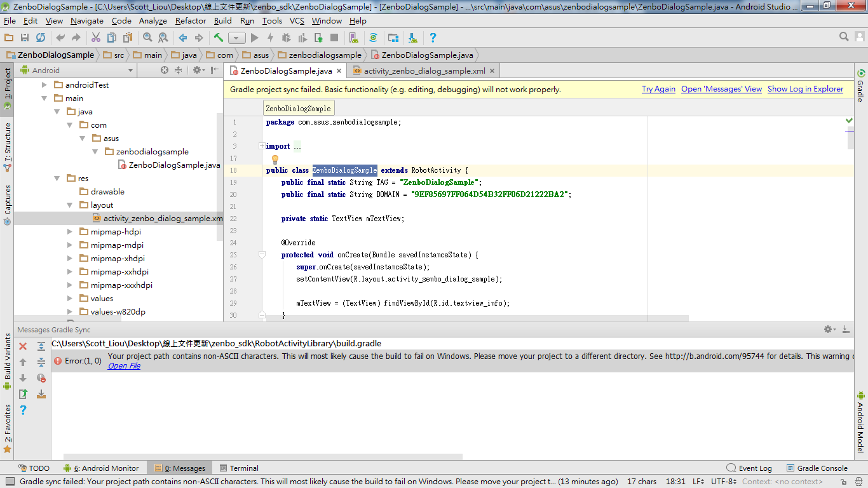
Task: Expand the androidTest folder
Action: 44,85
